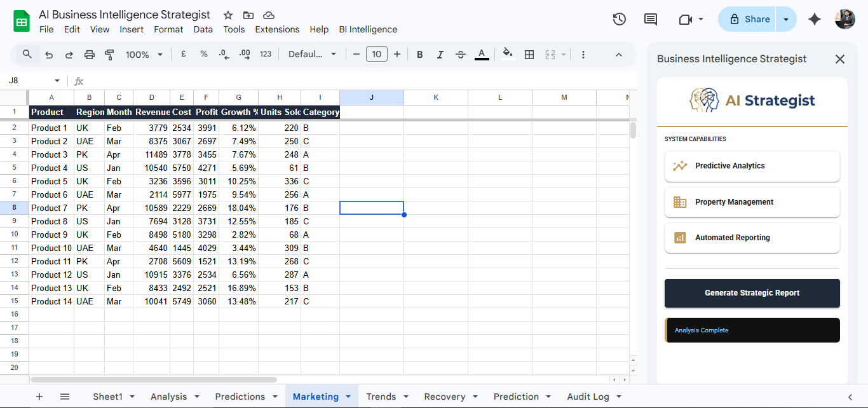This screenshot has width=868, height=408.
Task: Apply bold formatting
Action: [419, 55]
